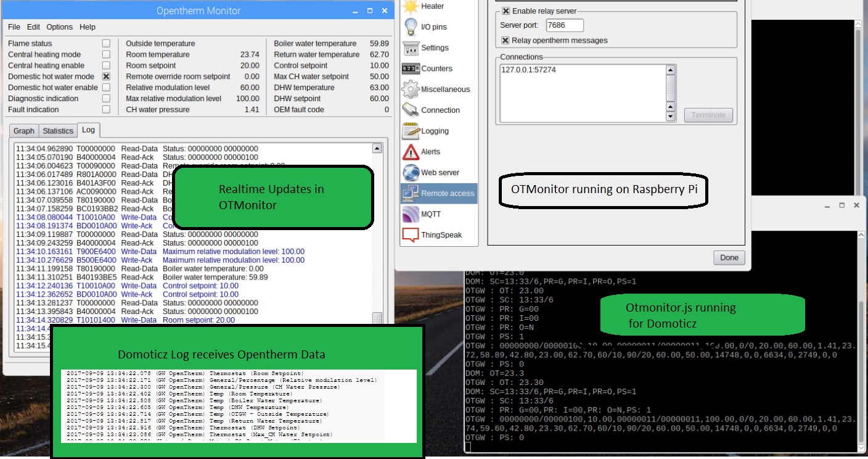Open the Edit menu
Image resolution: width=868 pixels, height=459 pixels.
point(33,27)
